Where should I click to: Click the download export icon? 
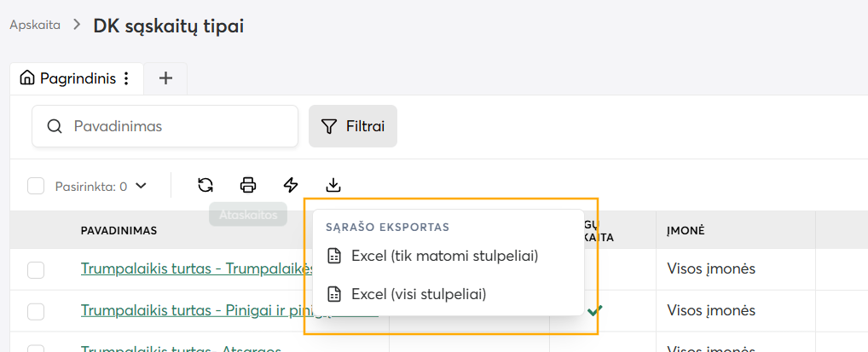(333, 185)
